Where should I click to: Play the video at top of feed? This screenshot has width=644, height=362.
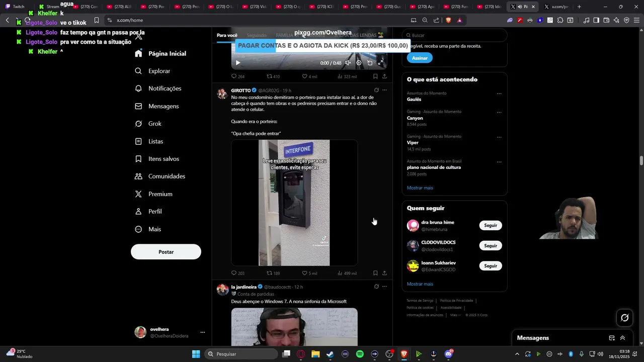tap(238, 63)
